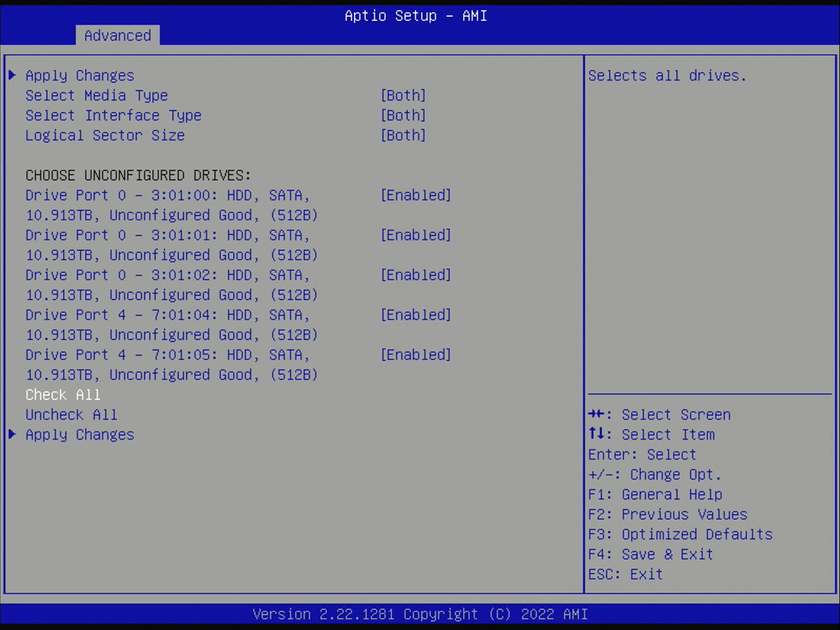
Task: Click Check All to select drives
Action: point(63,395)
